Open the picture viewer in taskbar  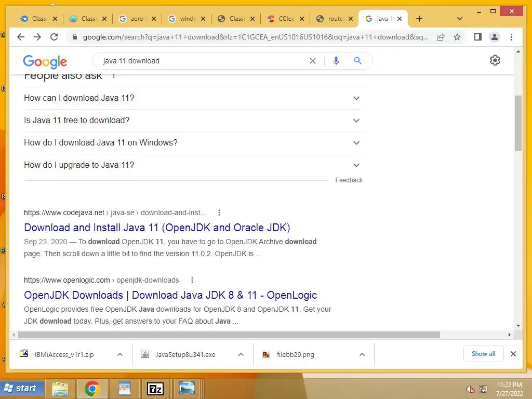coord(187,389)
